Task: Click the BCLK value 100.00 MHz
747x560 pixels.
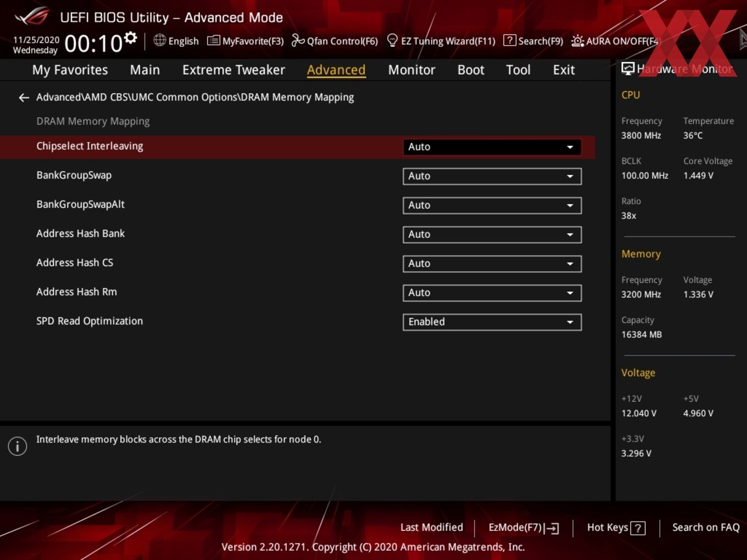Action: (x=645, y=176)
